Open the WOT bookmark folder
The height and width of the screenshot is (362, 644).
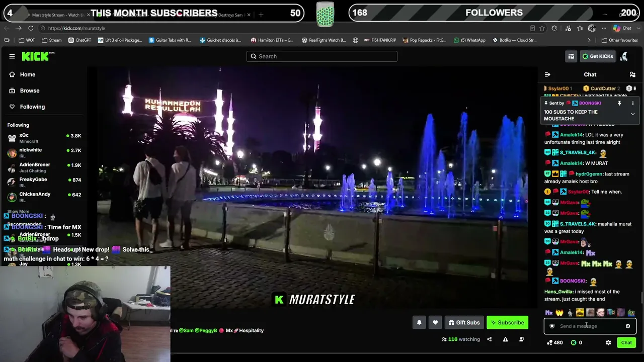(27, 40)
